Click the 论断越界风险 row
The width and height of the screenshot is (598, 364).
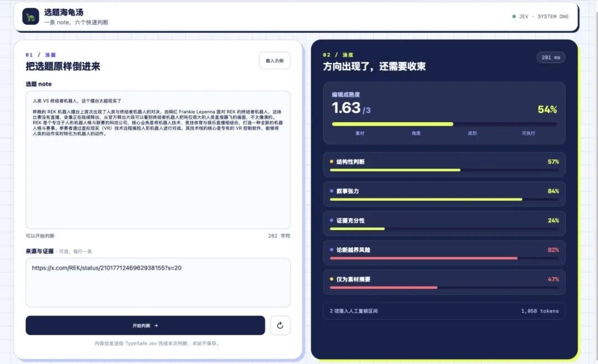pyautogui.click(x=444, y=253)
